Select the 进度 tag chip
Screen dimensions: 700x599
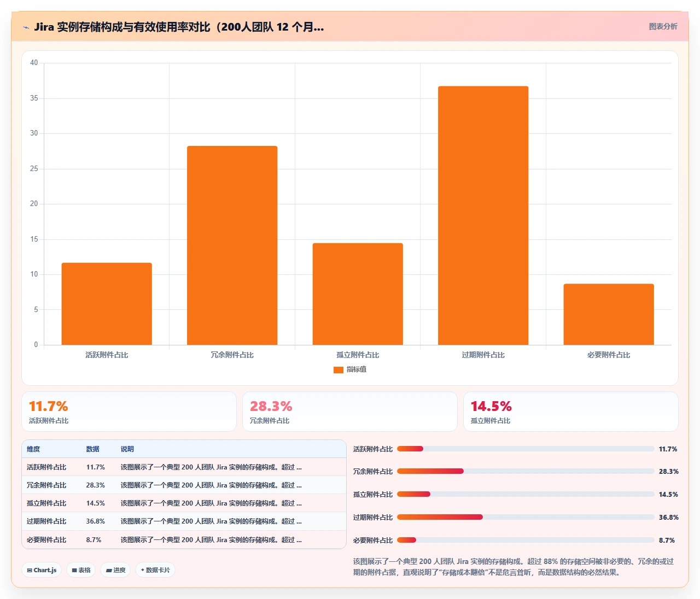115,570
